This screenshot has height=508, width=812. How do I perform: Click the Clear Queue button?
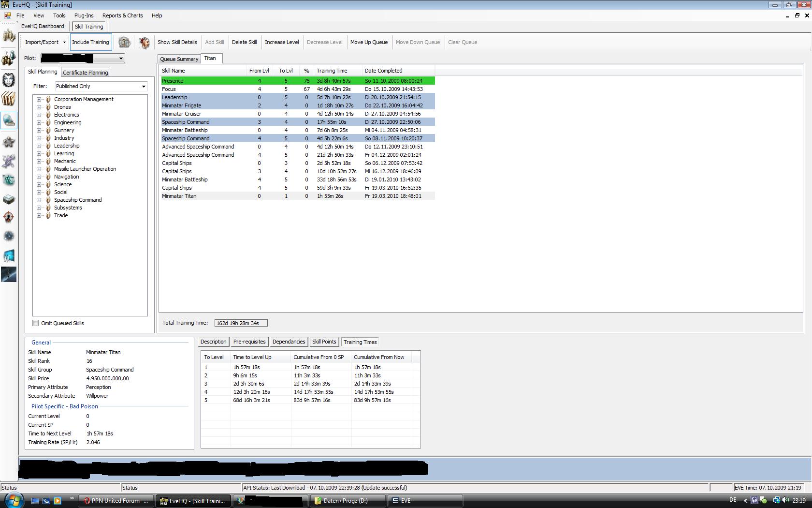pyautogui.click(x=463, y=42)
